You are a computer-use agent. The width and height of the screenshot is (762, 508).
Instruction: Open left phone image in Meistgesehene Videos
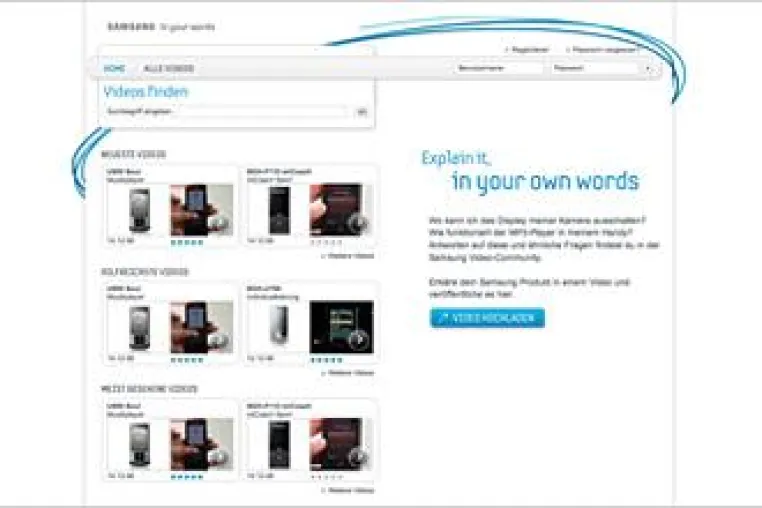pos(139,445)
